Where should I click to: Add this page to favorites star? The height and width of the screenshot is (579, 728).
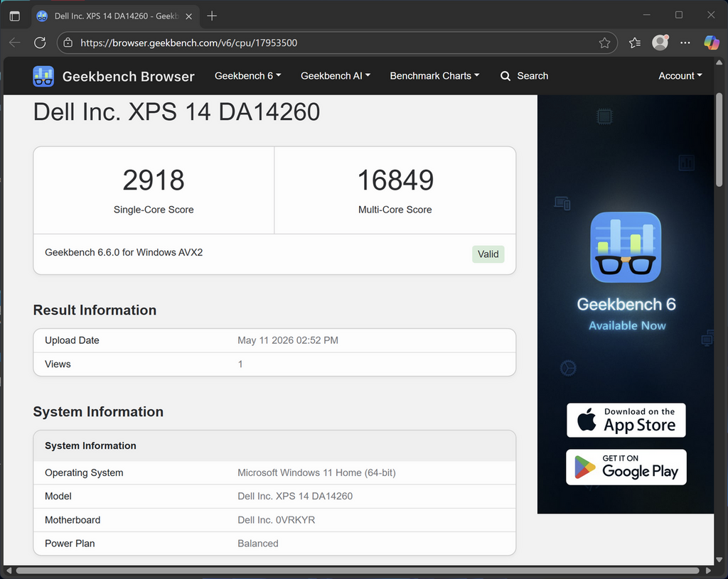[604, 43]
